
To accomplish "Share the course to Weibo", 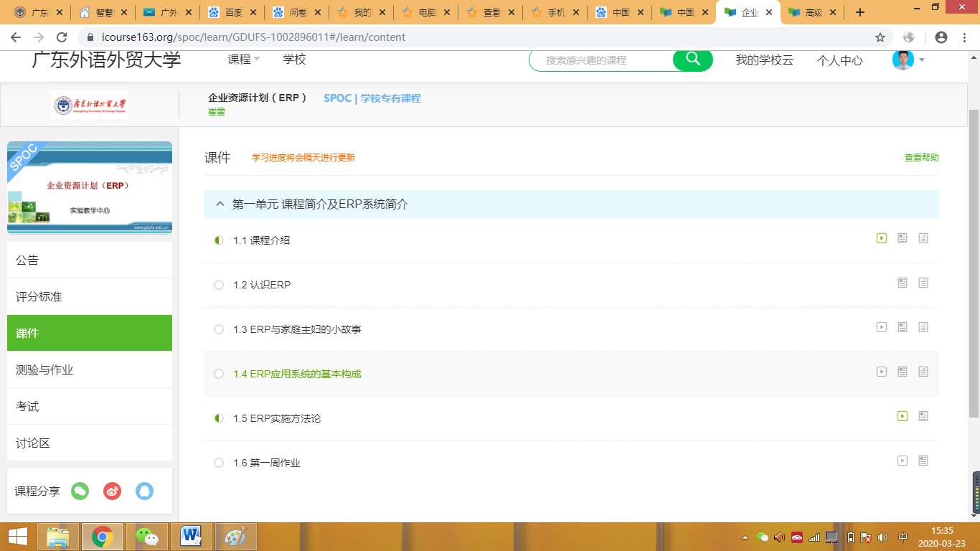I will 112,491.
